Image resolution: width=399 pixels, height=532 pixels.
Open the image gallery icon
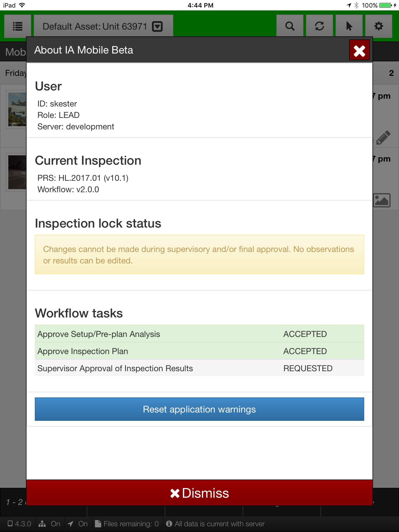pyautogui.click(x=382, y=200)
